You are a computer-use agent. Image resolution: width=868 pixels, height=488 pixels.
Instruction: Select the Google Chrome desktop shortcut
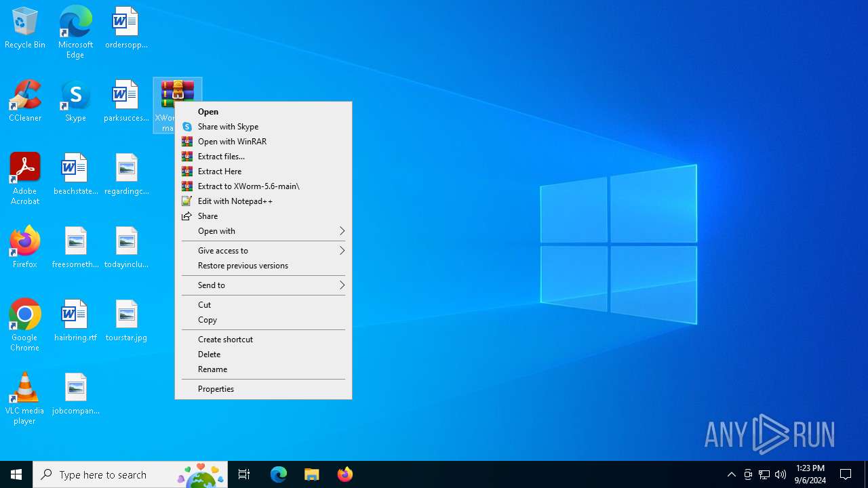pos(25,325)
